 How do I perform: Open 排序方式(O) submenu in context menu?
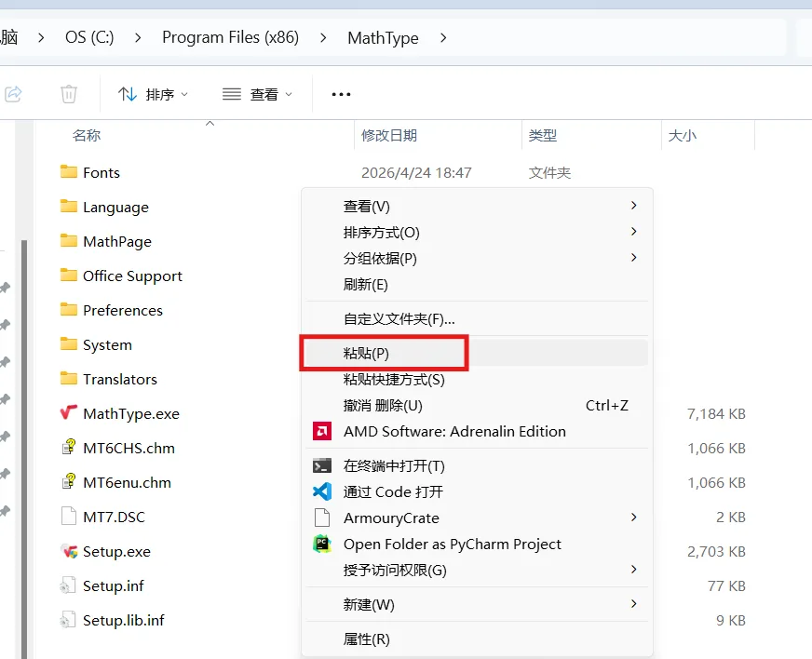tap(477, 232)
